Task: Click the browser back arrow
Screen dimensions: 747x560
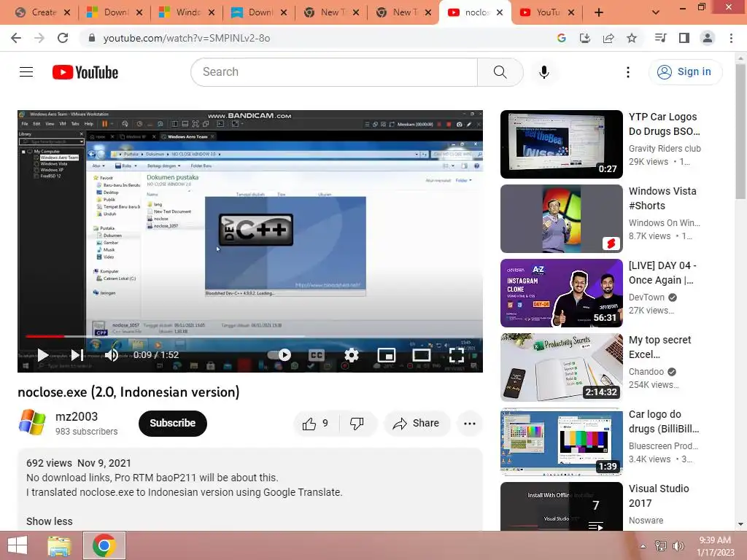Action: (16, 38)
